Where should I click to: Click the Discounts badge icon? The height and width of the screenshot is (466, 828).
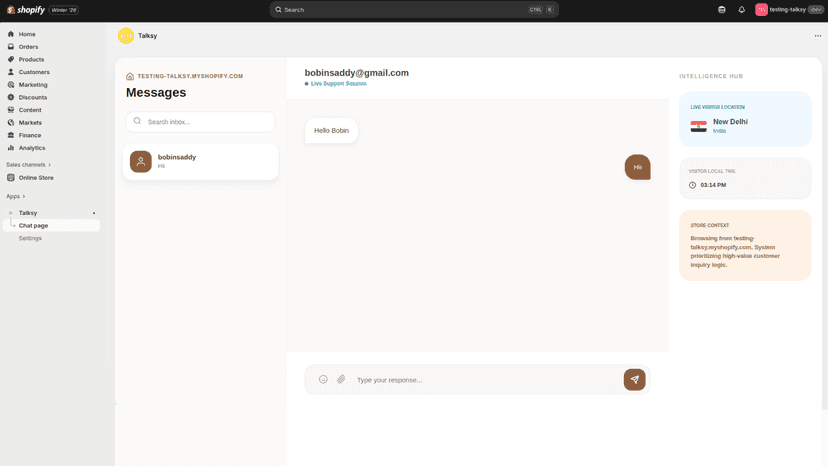tap(11, 97)
